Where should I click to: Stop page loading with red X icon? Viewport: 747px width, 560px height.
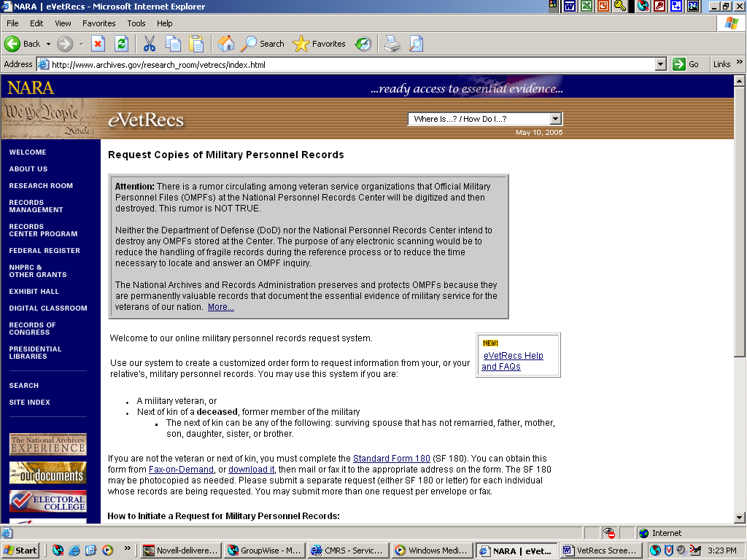pyautogui.click(x=98, y=44)
